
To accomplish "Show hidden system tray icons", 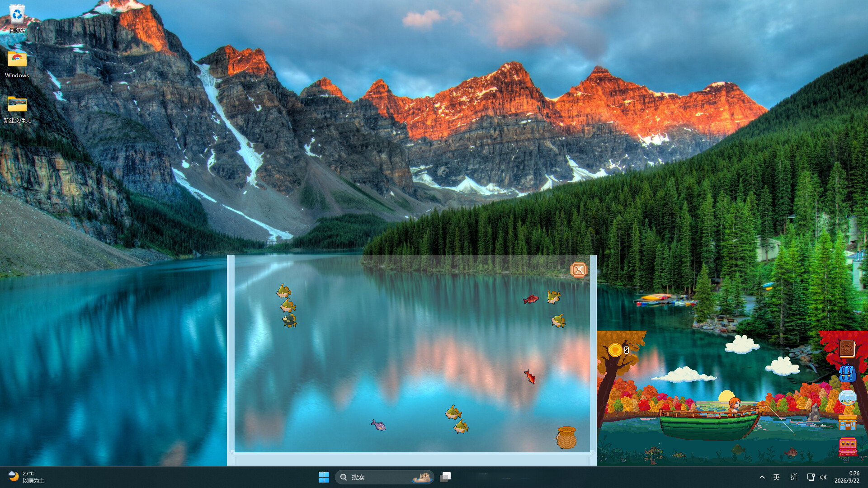I will [x=762, y=477].
